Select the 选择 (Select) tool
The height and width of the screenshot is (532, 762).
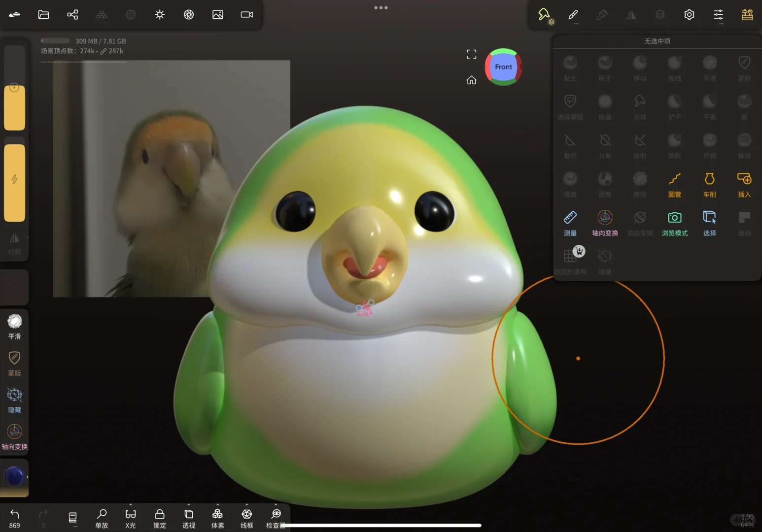(710, 223)
